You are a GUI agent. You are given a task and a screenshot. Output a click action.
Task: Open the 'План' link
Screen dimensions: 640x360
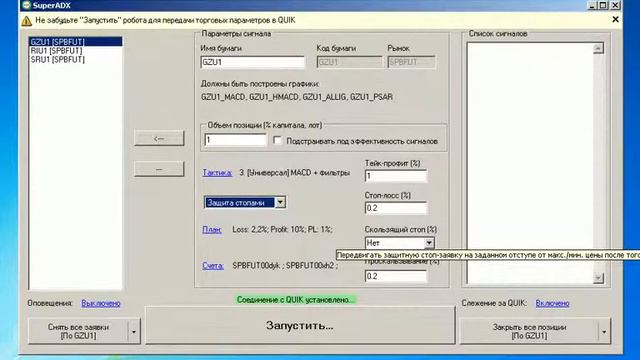(212, 229)
